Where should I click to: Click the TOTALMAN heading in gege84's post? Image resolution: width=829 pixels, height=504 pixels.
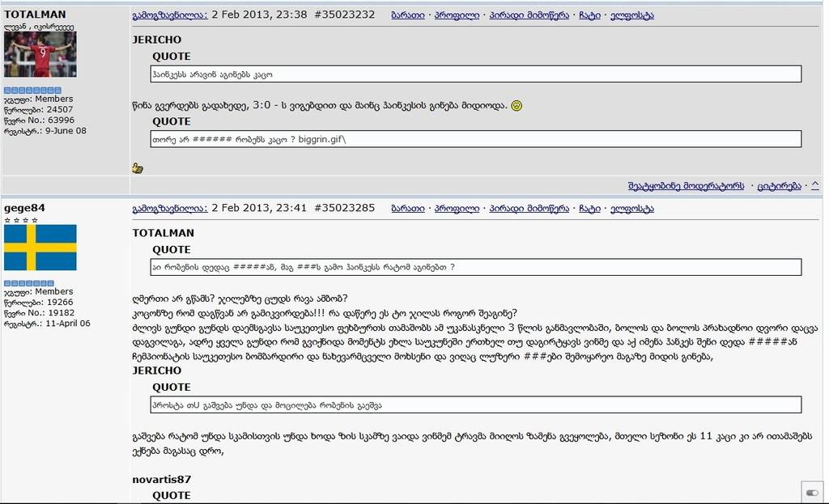pyautogui.click(x=163, y=232)
